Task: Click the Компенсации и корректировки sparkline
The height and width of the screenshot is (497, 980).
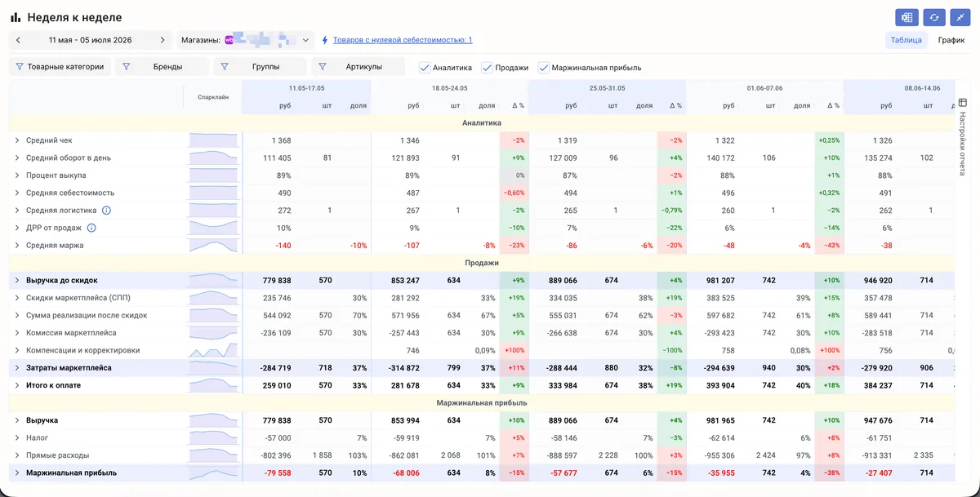Action: point(215,350)
